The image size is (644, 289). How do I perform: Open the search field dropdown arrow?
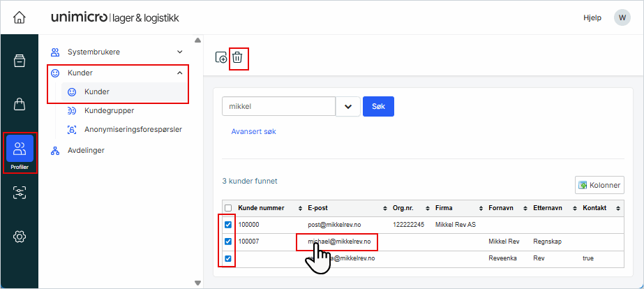tap(347, 107)
